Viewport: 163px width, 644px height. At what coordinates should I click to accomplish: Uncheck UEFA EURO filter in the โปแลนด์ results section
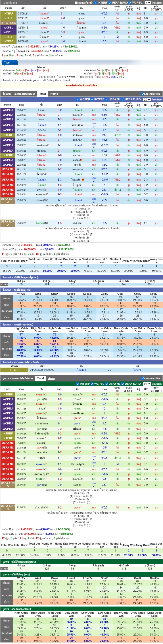pyautogui.click(x=123, y=99)
